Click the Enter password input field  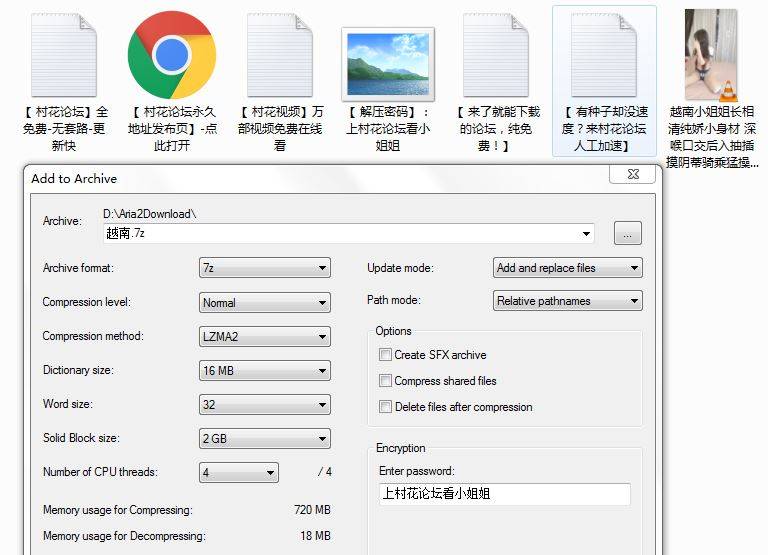click(504, 494)
